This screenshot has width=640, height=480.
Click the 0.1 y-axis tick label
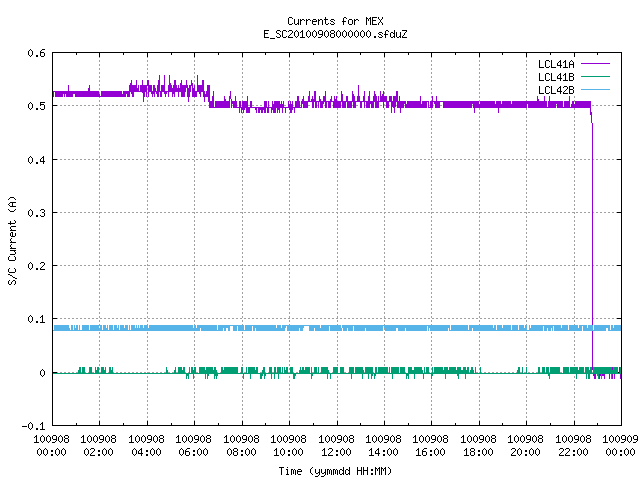(x=36, y=319)
